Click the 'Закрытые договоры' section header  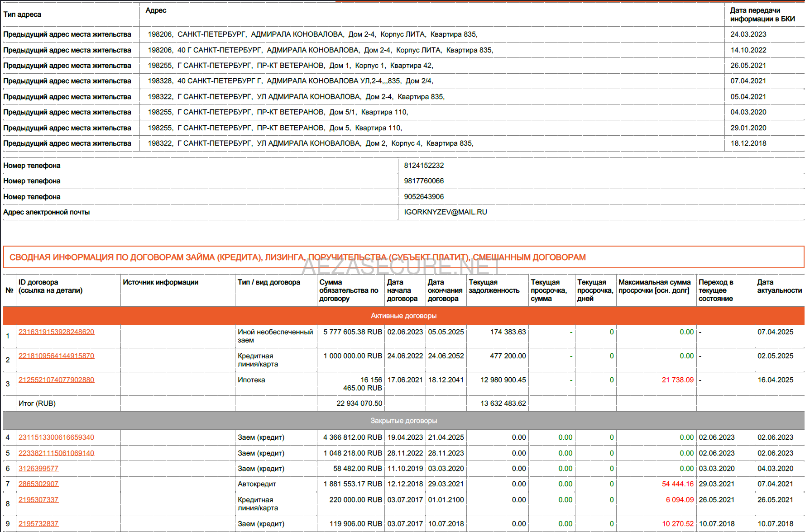click(x=403, y=421)
